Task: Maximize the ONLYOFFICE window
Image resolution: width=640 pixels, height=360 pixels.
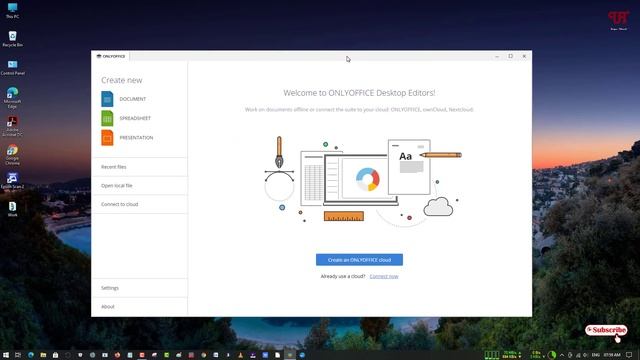Action: click(x=510, y=56)
